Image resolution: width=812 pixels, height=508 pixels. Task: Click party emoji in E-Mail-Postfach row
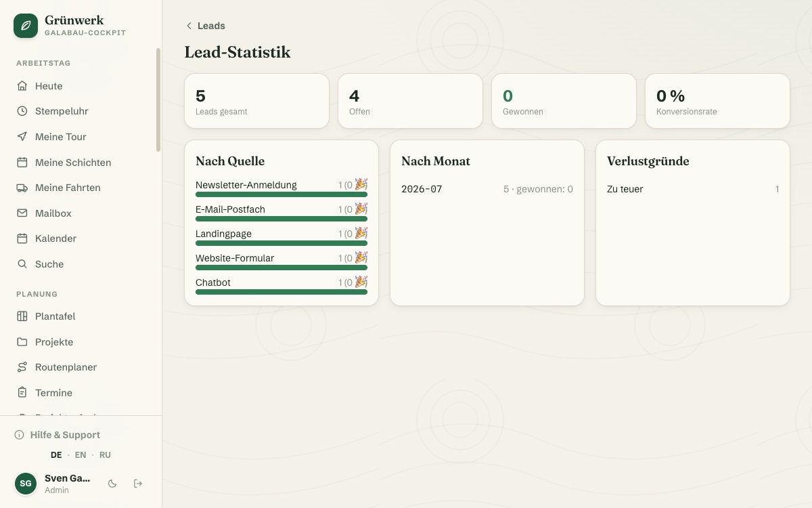point(361,209)
